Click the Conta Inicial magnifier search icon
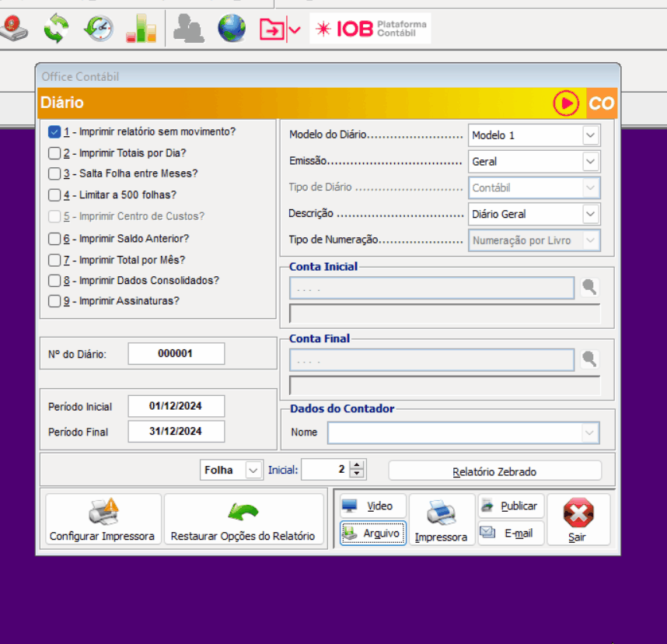The height and width of the screenshot is (644, 667). (590, 288)
